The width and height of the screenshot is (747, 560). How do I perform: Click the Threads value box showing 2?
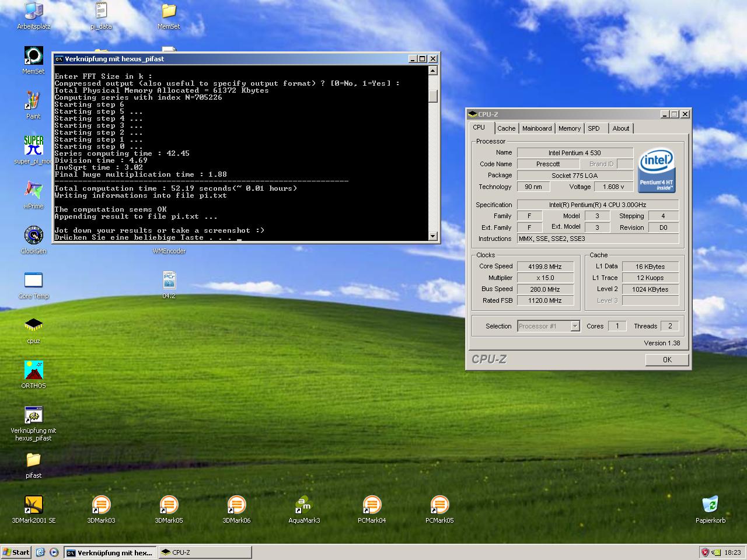[670, 326]
